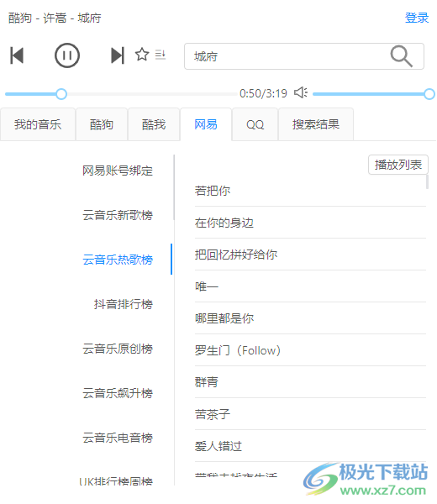Select the 抖音排行榜 chart
This screenshot has height=504, width=437.
[124, 304]
